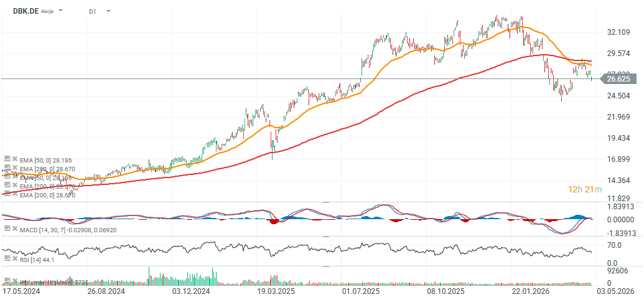Remove the RSI [14] indicator
The image size is (644, 302).
pos(14,259)
